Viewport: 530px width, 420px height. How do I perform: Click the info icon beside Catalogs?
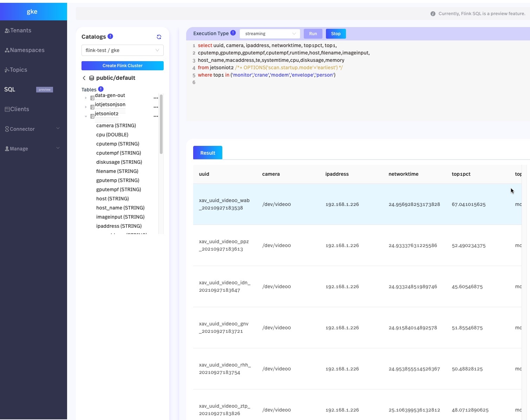110,36
